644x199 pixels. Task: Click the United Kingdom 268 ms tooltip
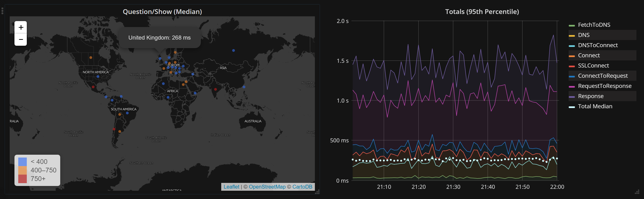(x=160, y=38)
